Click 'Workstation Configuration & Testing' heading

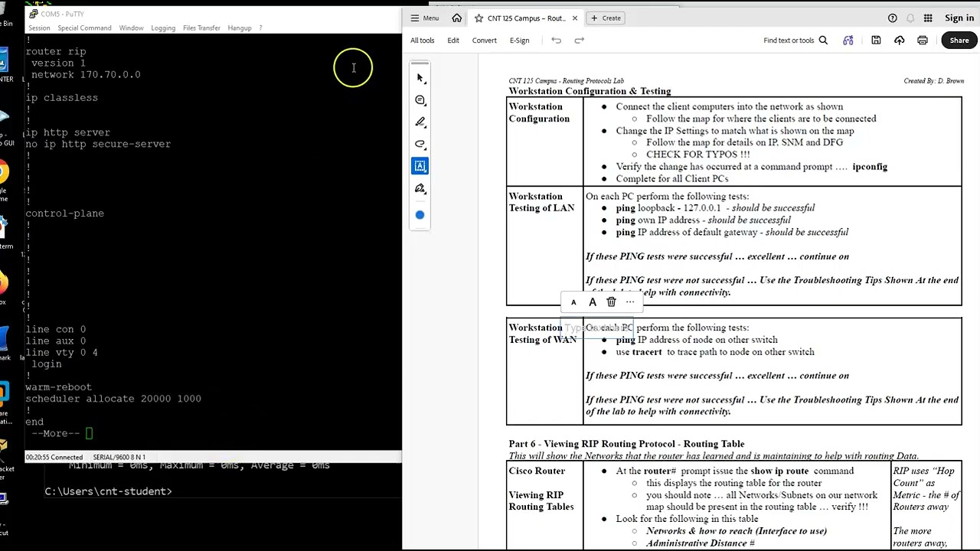pos(590,91)
